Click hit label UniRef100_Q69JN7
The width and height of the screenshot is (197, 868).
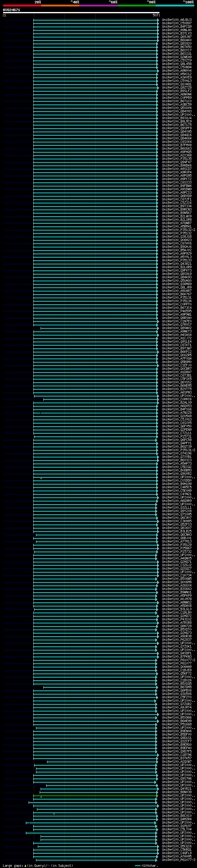point(177,37)
